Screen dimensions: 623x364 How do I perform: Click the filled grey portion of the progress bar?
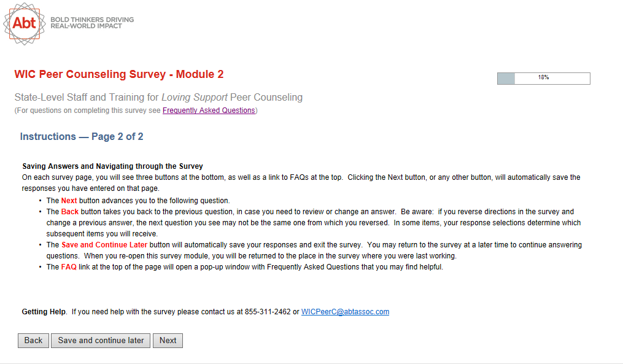click(506, 78)
